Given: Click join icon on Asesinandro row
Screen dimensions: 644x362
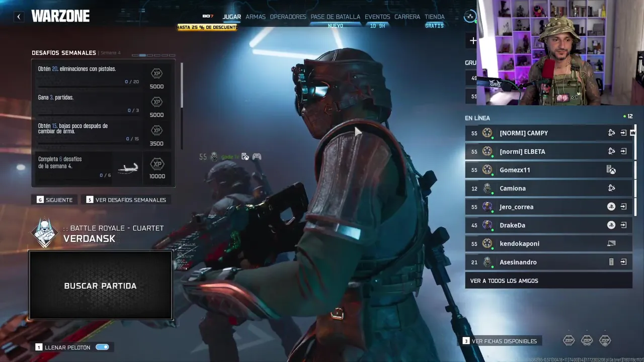Looking at the screenshot, I should [623, 262].
